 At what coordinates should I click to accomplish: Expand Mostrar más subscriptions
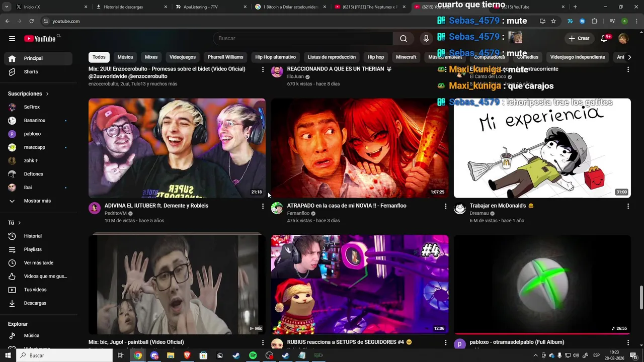[39, 201]
